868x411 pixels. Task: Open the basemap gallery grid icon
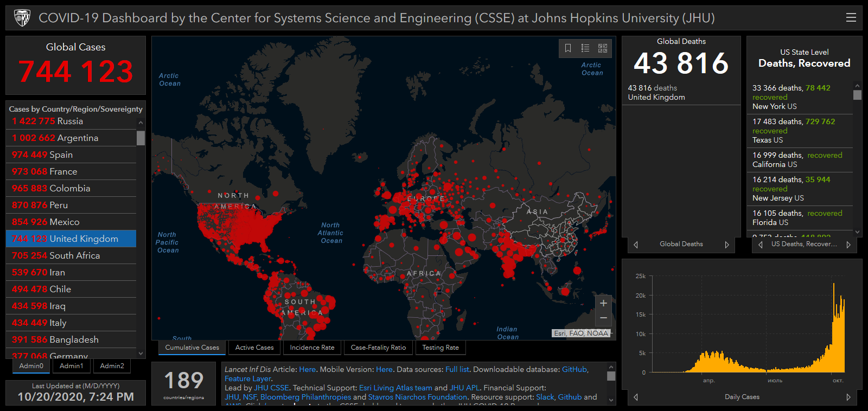(x=603, y=48)
